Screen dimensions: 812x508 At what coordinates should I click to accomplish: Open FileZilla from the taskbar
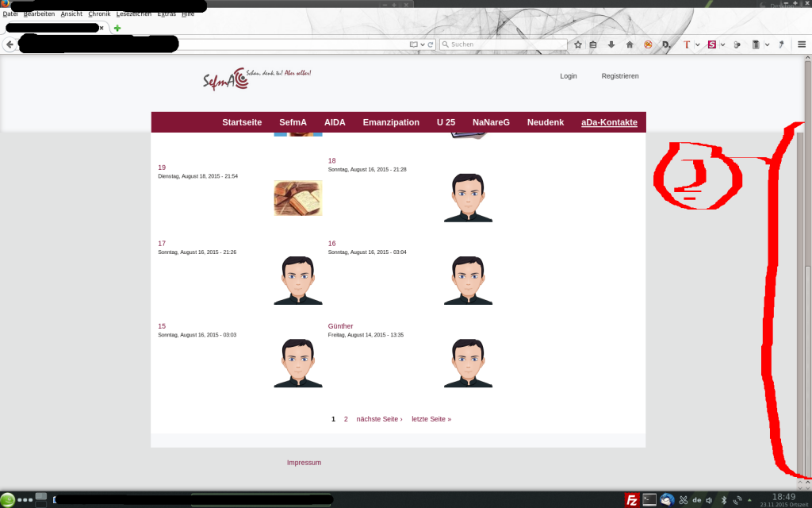tap(632, 499)
